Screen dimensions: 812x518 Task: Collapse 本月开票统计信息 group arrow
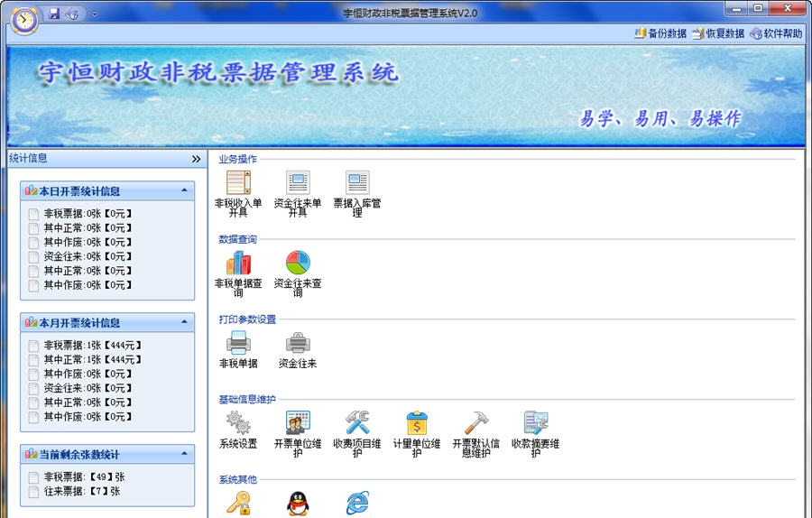[x=184, y=322]
